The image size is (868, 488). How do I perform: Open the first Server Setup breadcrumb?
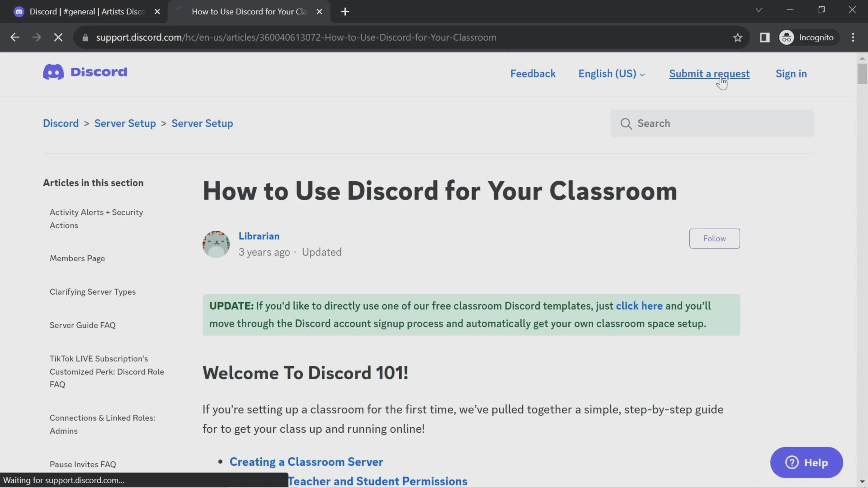pyautogui.click(x=125, y=123)
